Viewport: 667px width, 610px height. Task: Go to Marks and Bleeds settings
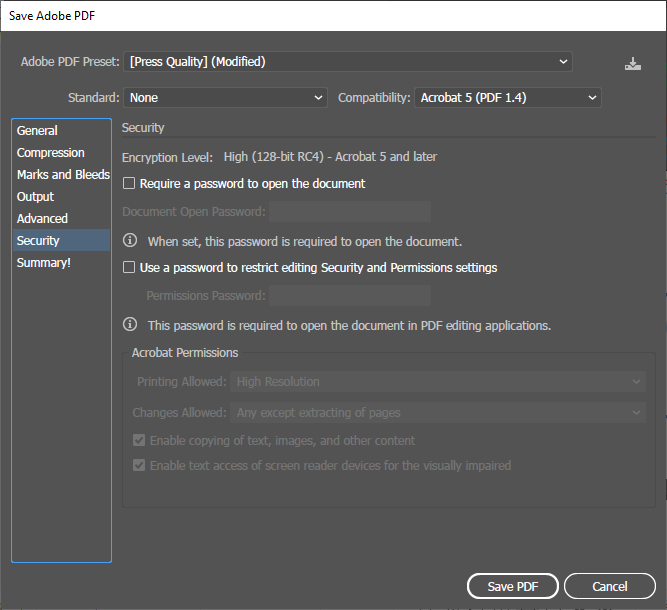click(x=61, y=174)
